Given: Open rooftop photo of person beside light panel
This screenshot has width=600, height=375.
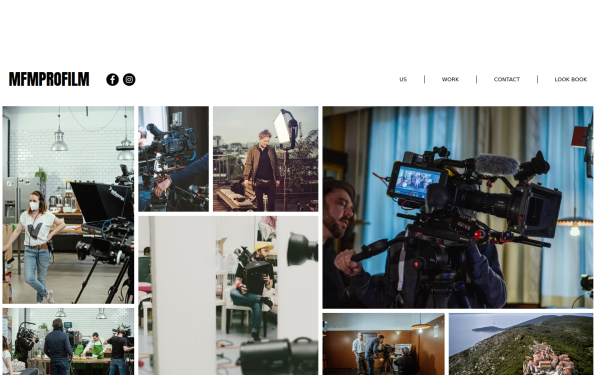Looking at the screenshot, I should [266, 159].
